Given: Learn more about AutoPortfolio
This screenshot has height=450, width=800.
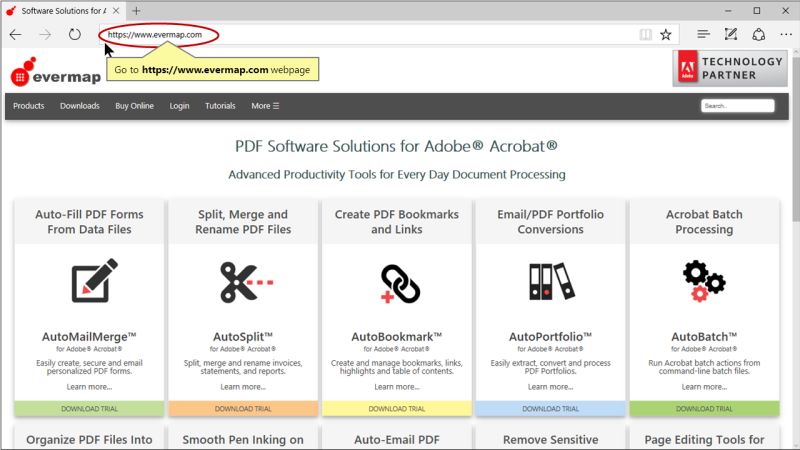Looking at the screenshot, I should tap(550, 387).
